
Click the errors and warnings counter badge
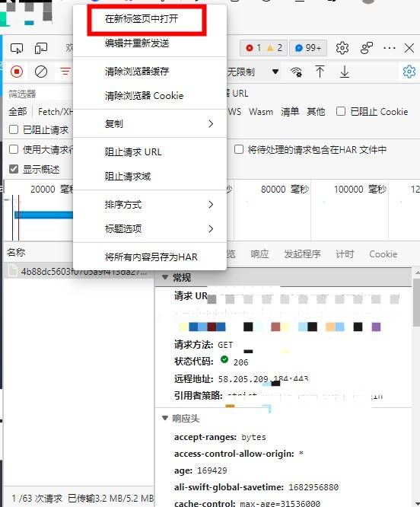pyautogui.click(x=263, y=48)
